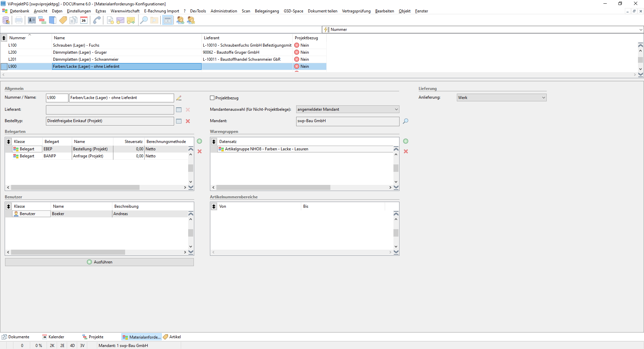Remove Belegart with red X icon
This screenshot has width=644, height=349.
coord(200,151)
